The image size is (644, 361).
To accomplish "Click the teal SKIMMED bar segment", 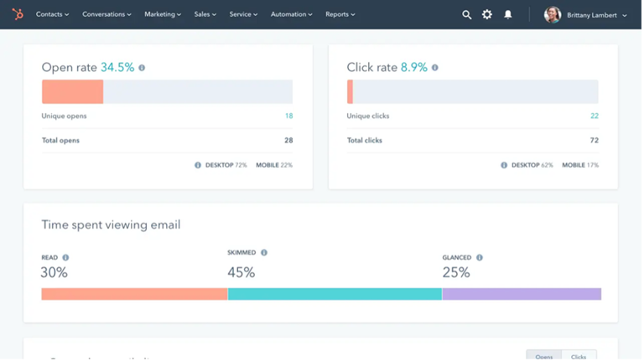I will coord(336,295).
